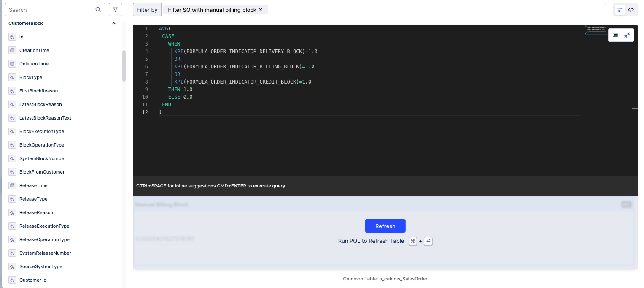644x288 pixels.
Task: Click the ReleaseTime calendar icon
Action: coord(12,185)
